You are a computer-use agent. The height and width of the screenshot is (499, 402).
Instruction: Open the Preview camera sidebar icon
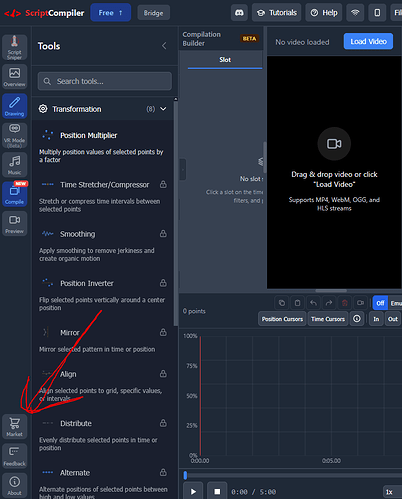(14, 224)
